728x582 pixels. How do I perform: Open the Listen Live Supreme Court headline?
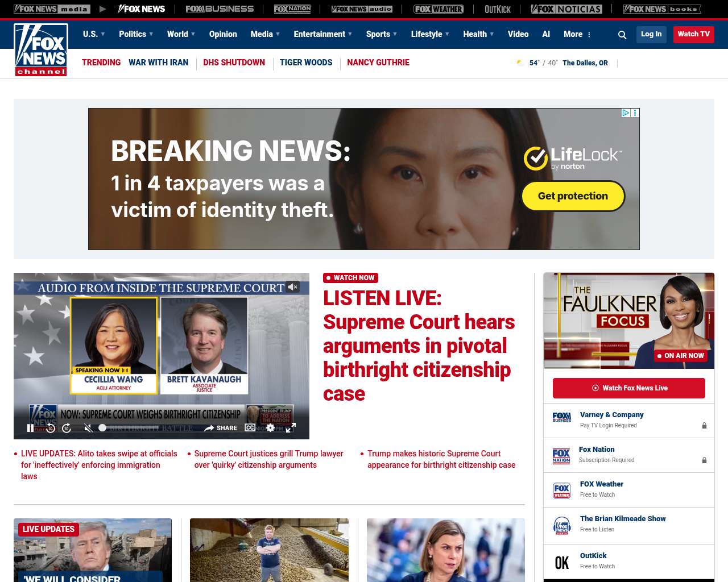coord(419,346)
